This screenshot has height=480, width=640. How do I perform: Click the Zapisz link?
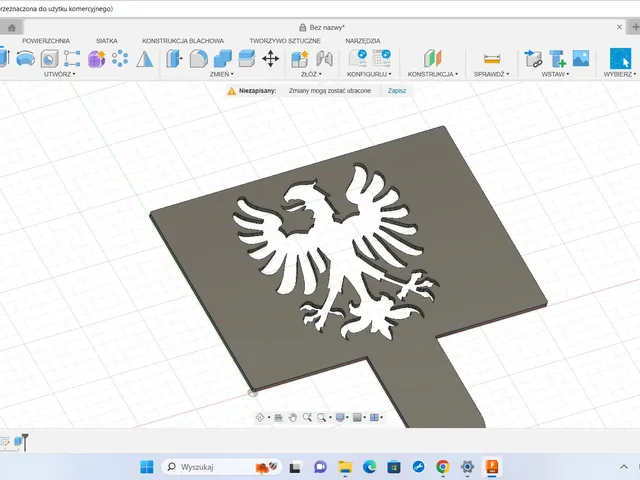(x=397, y=91)
